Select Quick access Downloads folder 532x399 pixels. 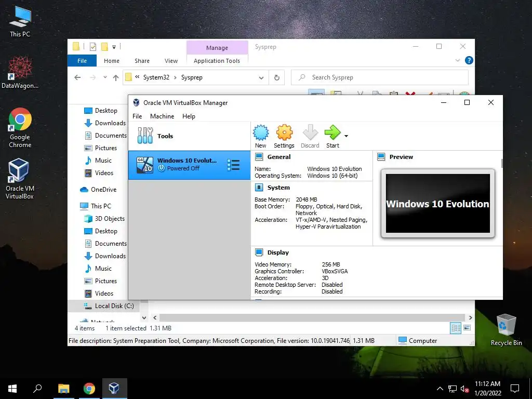click(105, 123)
